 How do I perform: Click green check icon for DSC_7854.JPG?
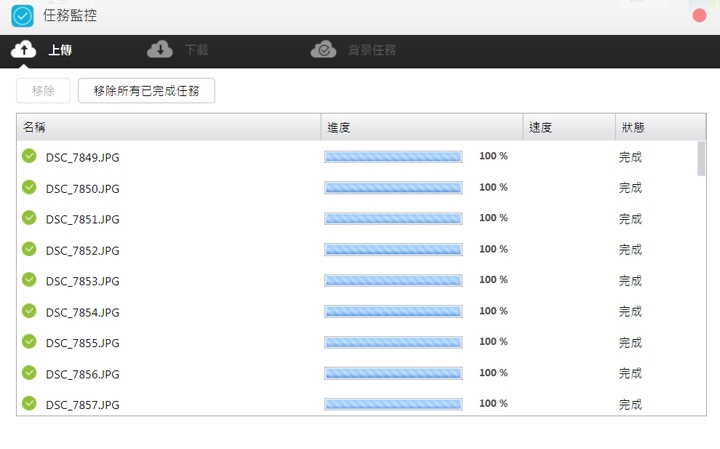tap(29, 311)
